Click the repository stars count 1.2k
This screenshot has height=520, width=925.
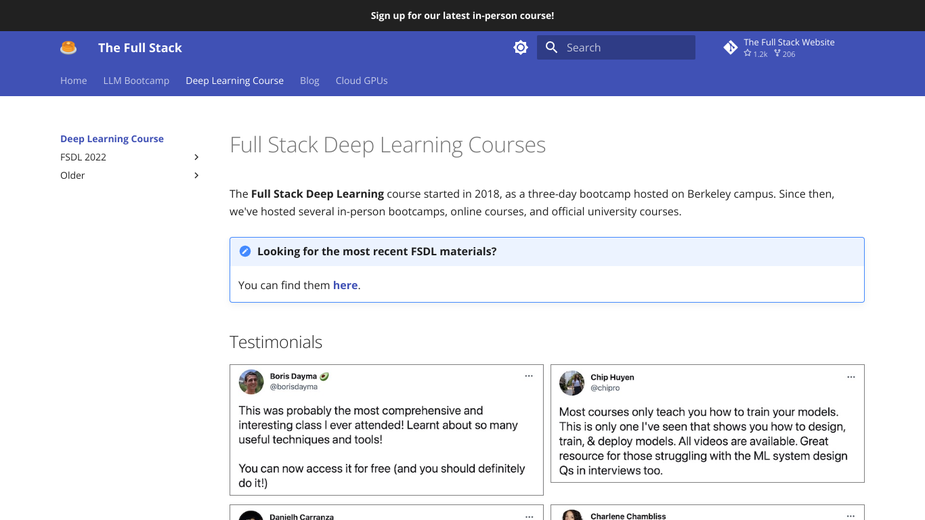pyautogui.click(x=756, y=54)
